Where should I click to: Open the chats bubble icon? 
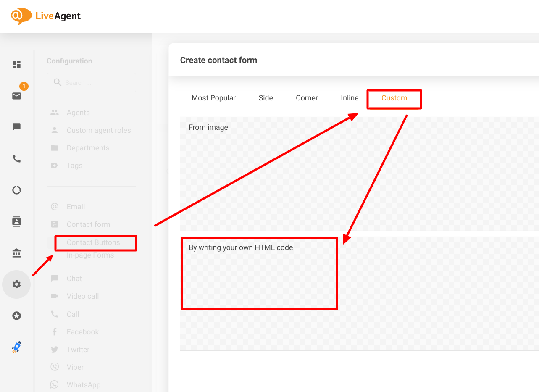point(16,127)
